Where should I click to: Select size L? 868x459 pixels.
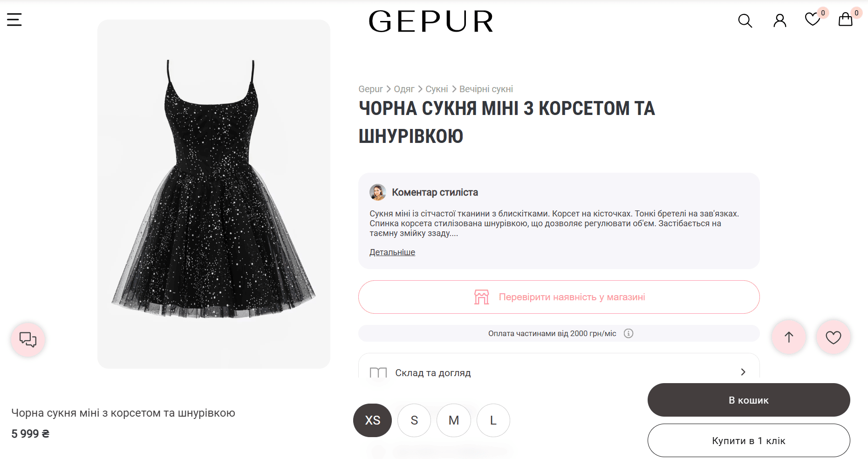tap(493, 420)
